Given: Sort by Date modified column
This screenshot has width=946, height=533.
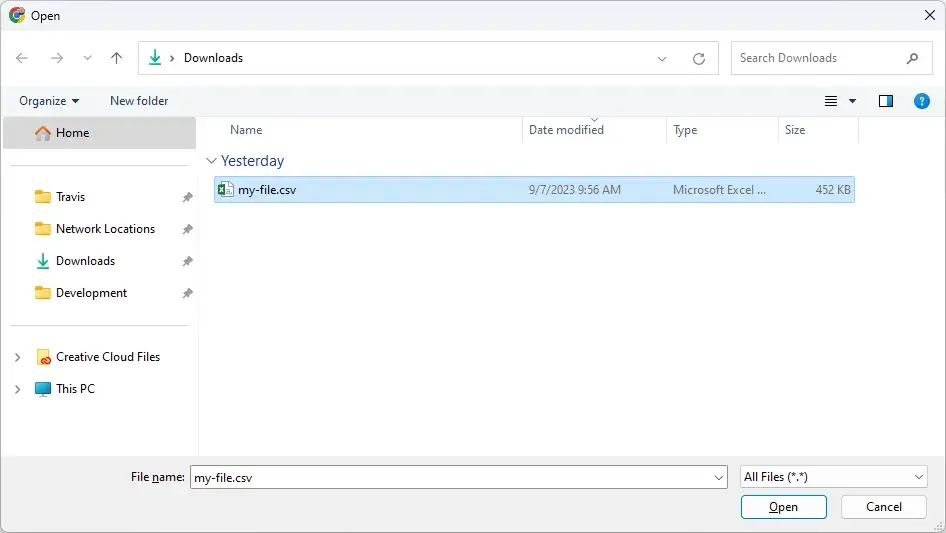Looking at the screenshot, I should [566, 130].
